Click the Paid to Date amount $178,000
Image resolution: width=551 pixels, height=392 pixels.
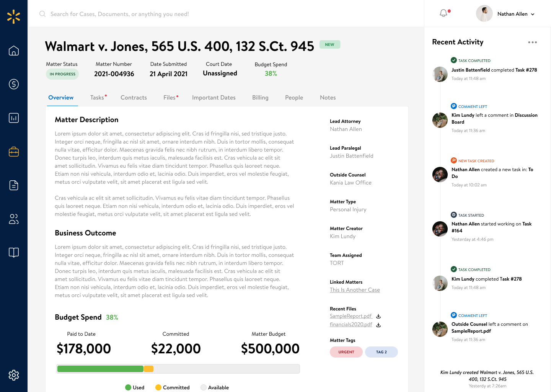click(x=84, y=349)
